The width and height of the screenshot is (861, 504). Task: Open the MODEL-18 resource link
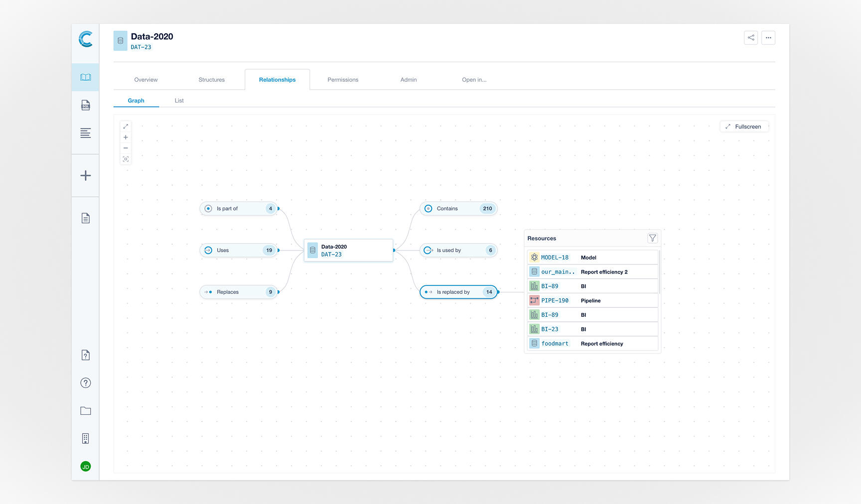point(555,257)
